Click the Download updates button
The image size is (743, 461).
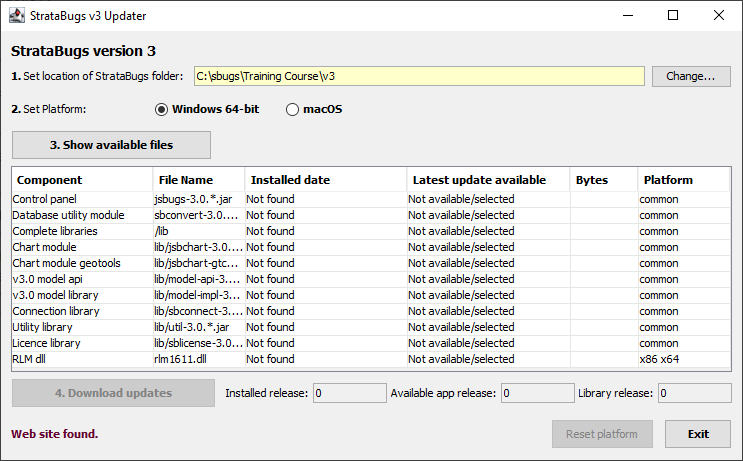(113, 393)
